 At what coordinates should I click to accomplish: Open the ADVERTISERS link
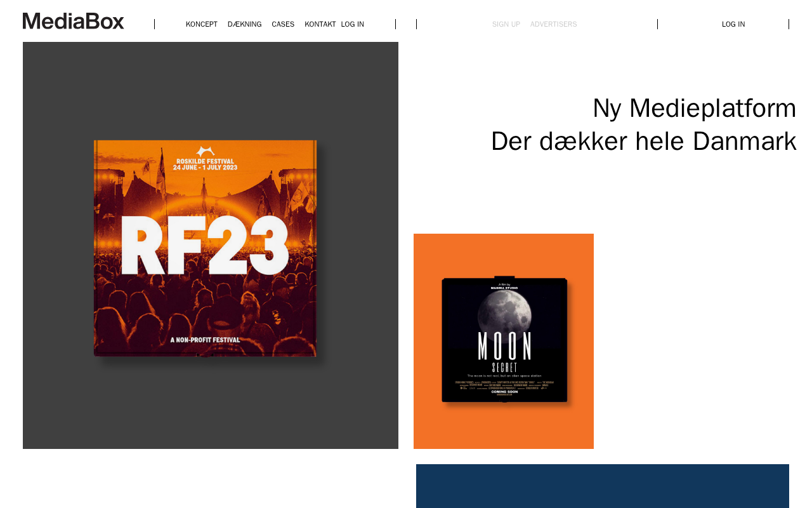point(554,24)
